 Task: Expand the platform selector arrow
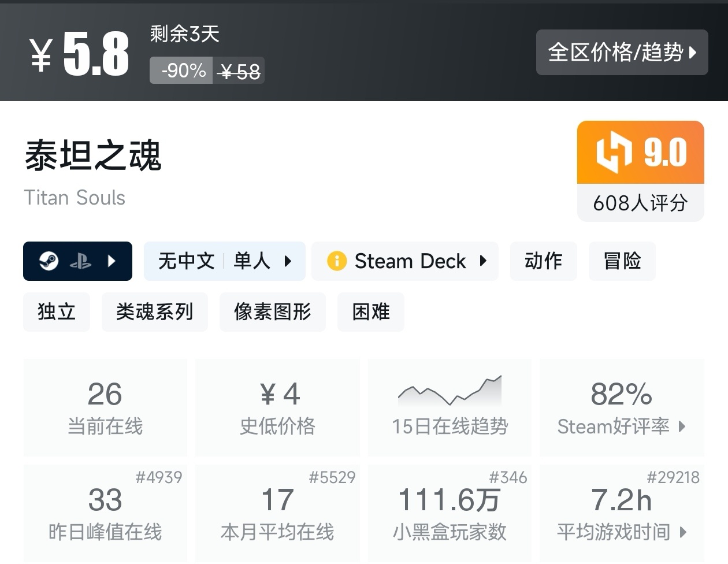tap(112, 261)
